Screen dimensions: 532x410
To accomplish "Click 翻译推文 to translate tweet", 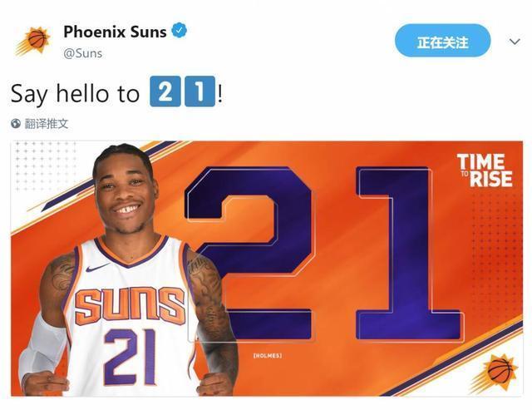I will point(47,124).
